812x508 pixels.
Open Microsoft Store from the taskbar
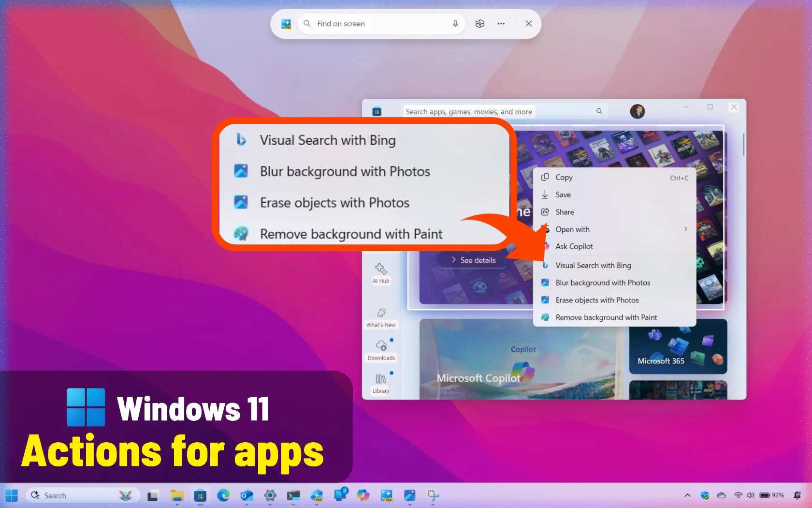tap(200, 495)
